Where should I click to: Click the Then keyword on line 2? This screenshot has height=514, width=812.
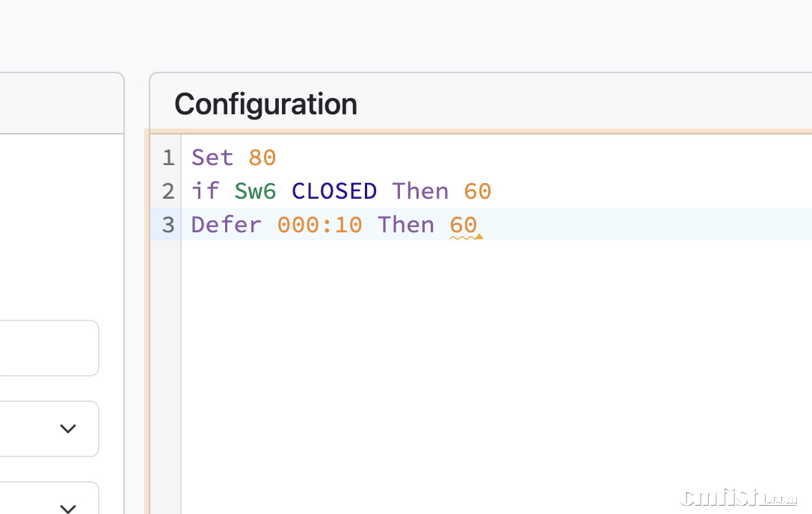(x=420, y=191)
